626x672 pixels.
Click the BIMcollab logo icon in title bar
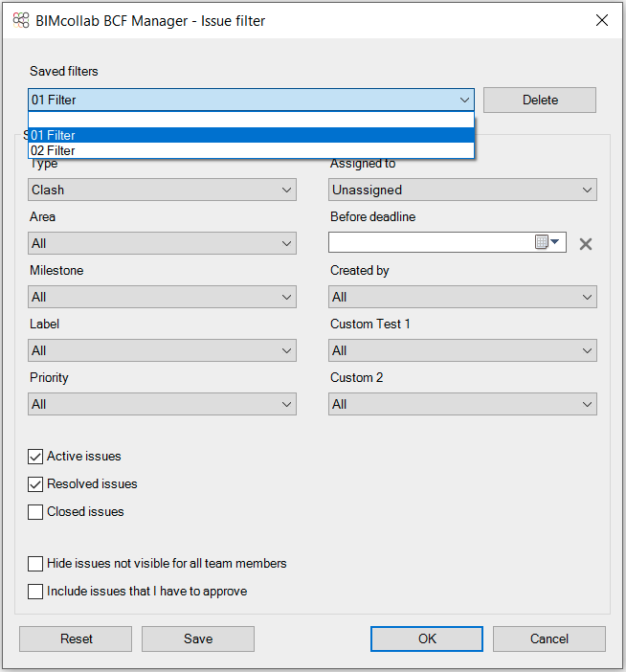[20, 20]
